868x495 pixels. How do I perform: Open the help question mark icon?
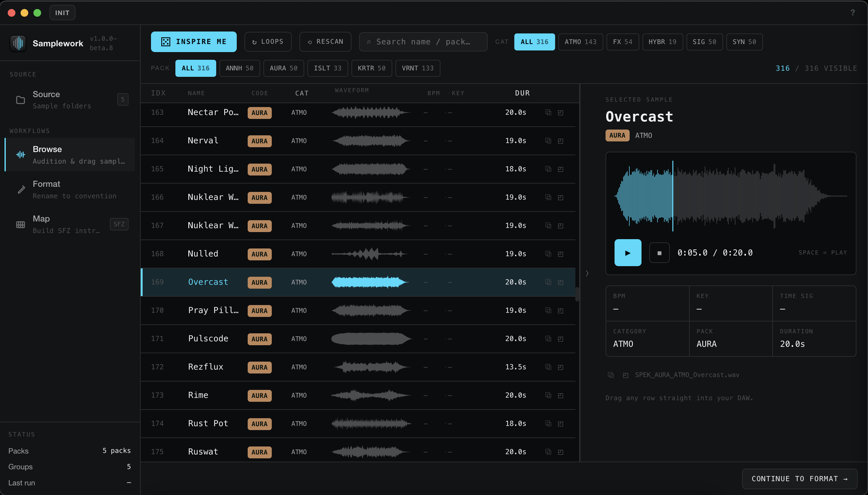point(852,13)
